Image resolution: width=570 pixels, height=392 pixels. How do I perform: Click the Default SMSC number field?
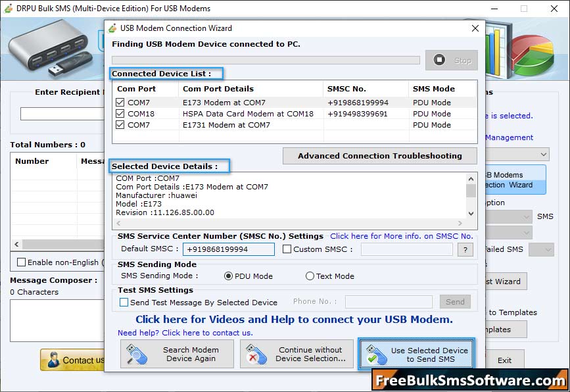pos(229,249)
